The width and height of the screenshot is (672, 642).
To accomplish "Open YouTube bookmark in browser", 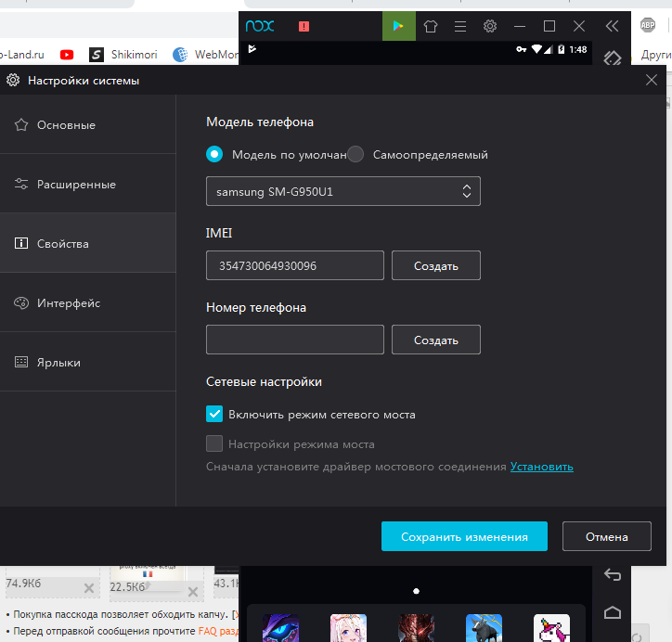I will [x=67, y=55].
